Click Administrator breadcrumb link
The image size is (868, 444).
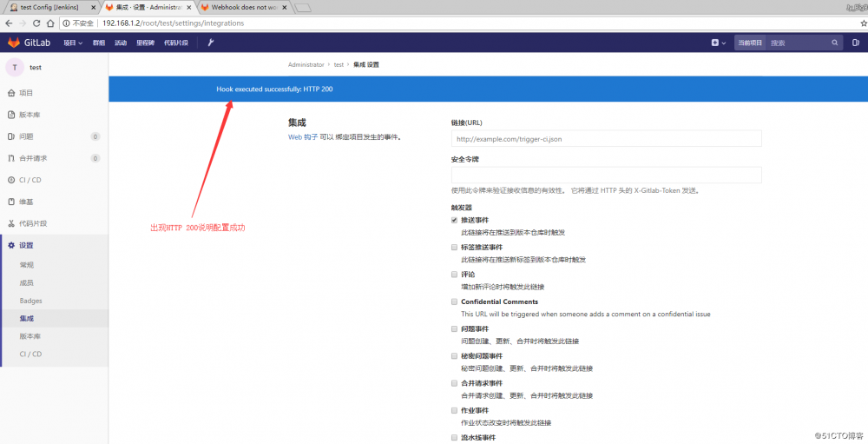coord(306,65)
